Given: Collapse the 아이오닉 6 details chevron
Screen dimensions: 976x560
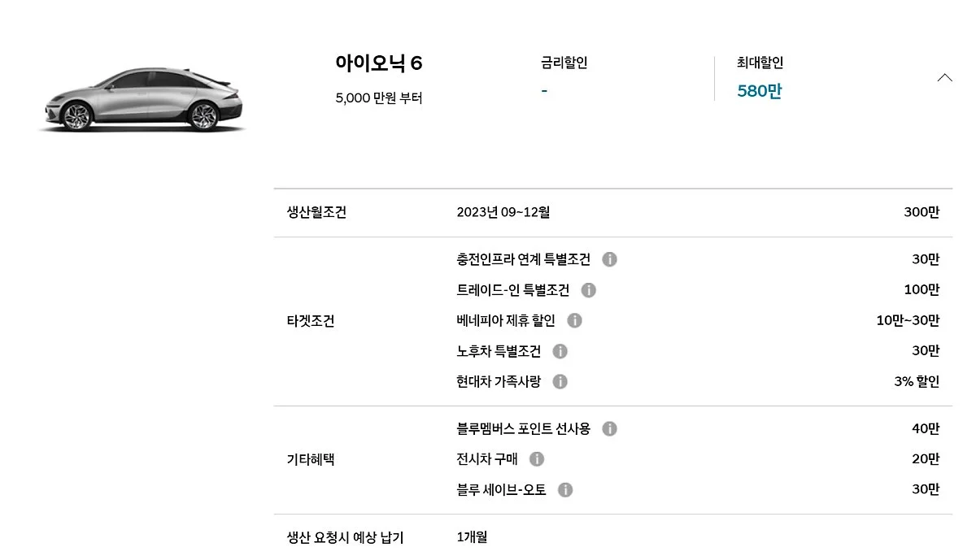Looking at the screenshot, I should [944, 78].
